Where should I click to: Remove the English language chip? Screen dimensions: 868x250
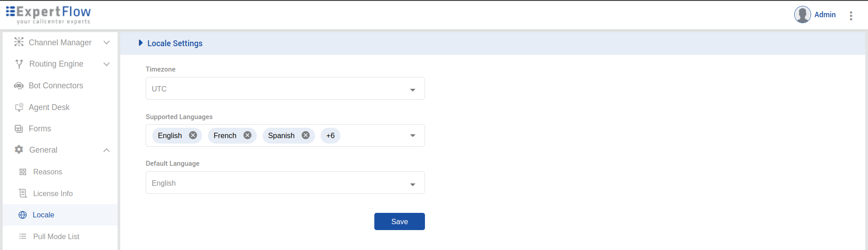(x=193, y=135)
